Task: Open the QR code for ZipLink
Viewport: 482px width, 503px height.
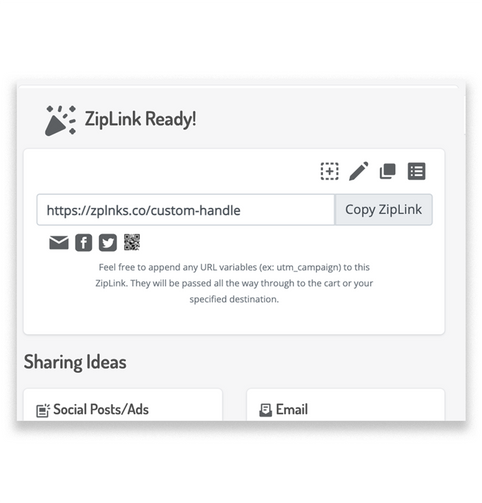Action: [x=132, y=242]
